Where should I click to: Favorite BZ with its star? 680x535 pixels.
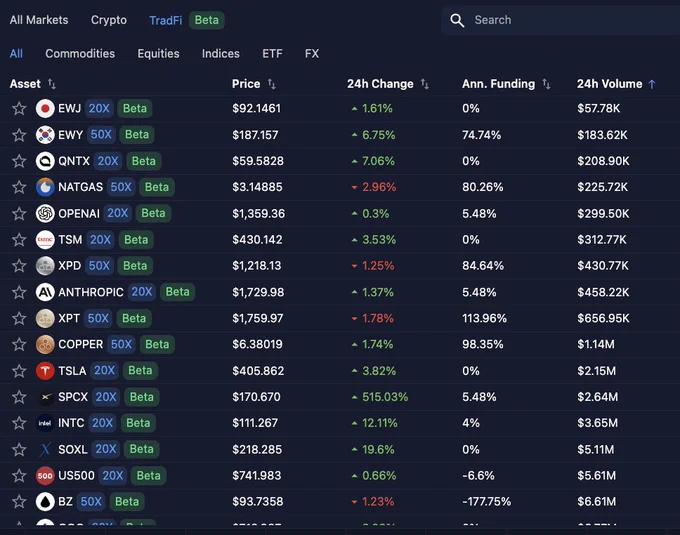tap(19, 502)
